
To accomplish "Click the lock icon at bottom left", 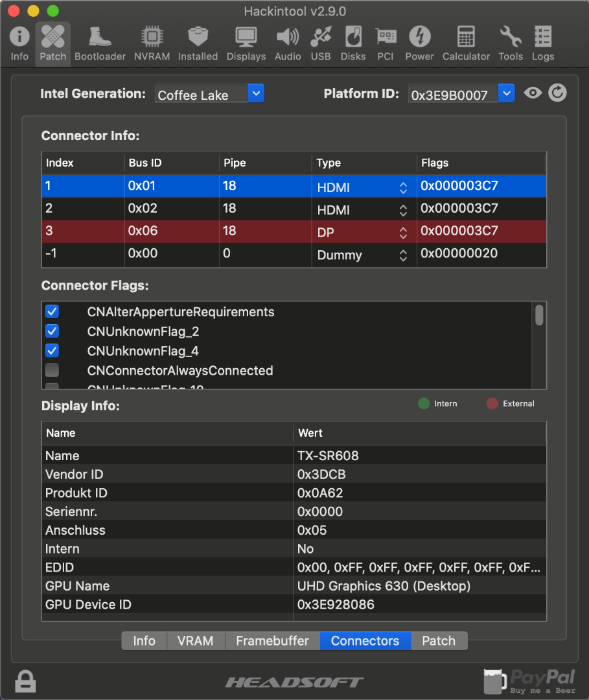I will [25, 681].
